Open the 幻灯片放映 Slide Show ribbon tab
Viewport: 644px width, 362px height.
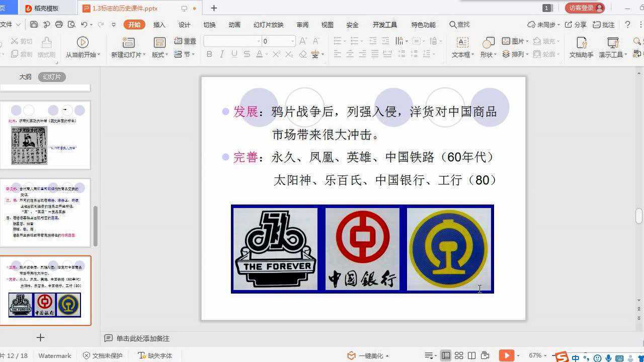268,25
